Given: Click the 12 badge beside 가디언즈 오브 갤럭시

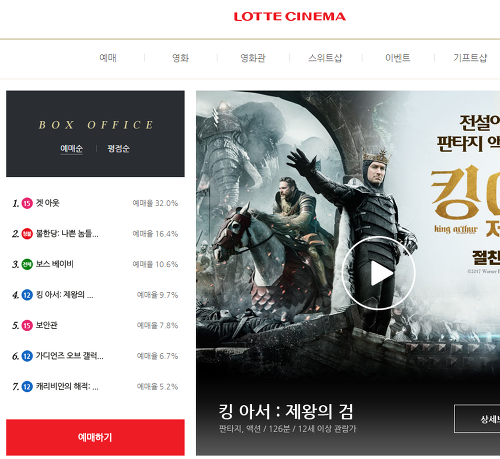Looking at the screenshot, I should point(27,356).
